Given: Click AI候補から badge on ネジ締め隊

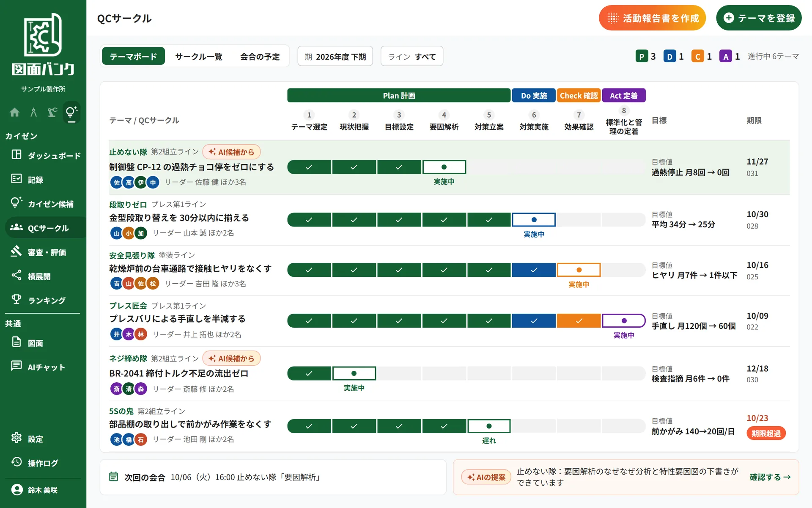Looking at the screenshot, I should click(231, 359).
